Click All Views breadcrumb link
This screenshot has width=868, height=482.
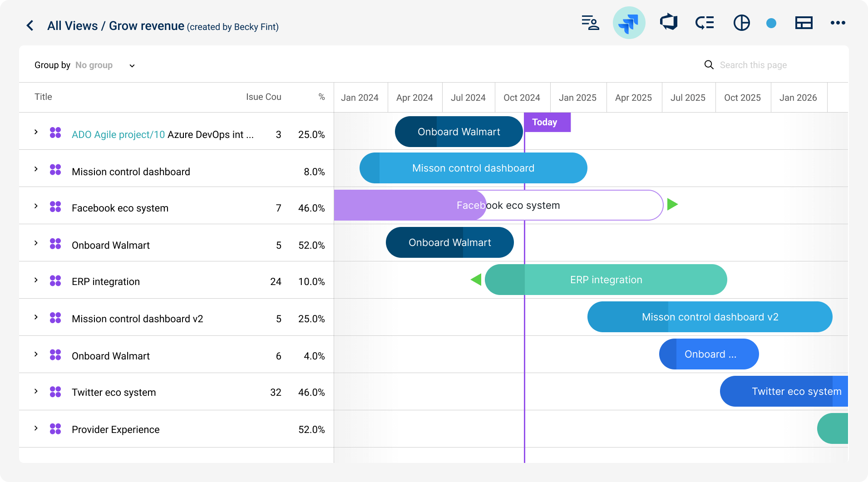tap(72, 26)
